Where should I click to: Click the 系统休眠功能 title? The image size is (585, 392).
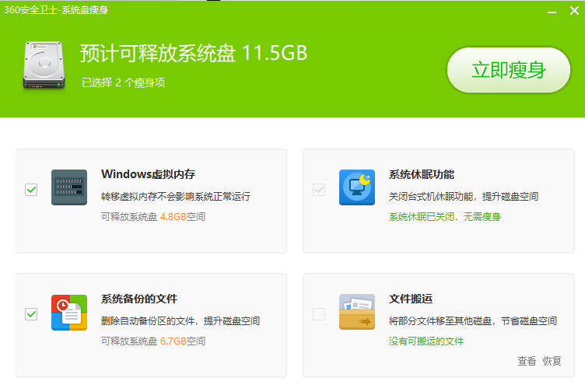pos(422,174)
